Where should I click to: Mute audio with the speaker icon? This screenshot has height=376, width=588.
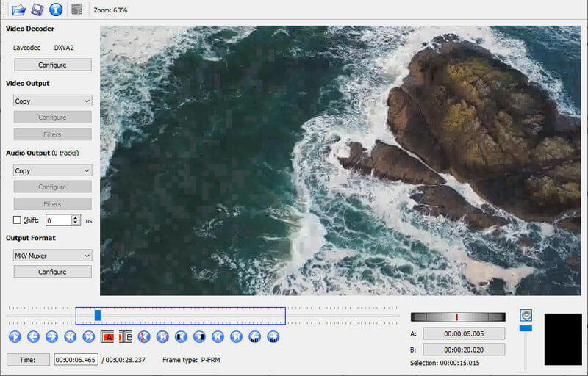pos(526,315)
